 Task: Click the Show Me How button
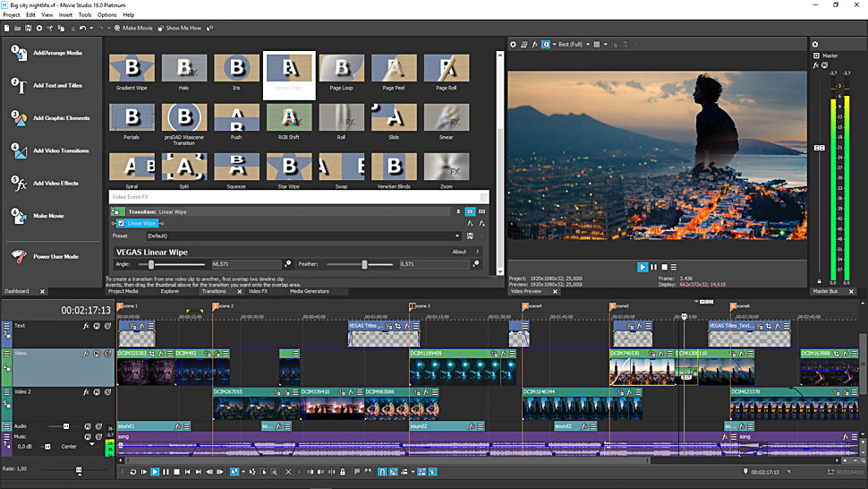click(181, 28)
